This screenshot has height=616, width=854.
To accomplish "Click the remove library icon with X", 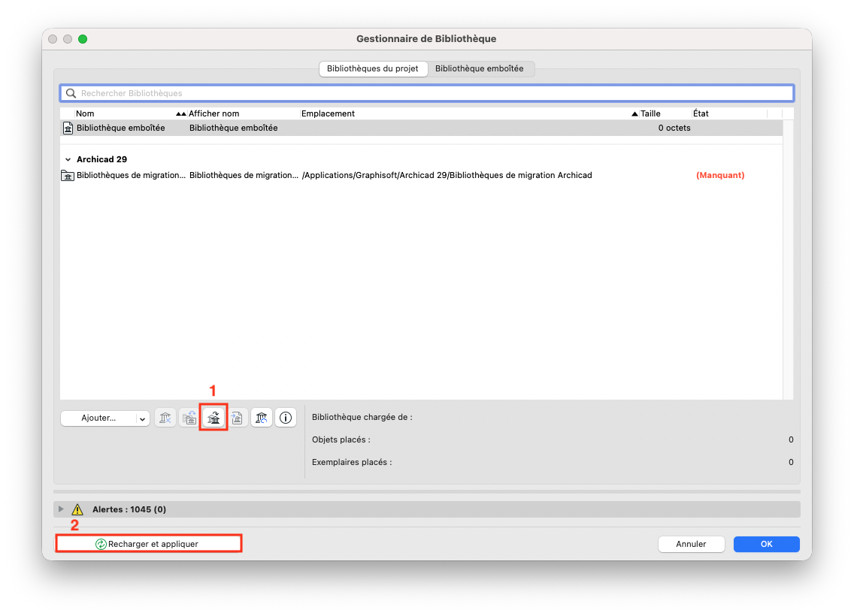I will coord(165,418).
